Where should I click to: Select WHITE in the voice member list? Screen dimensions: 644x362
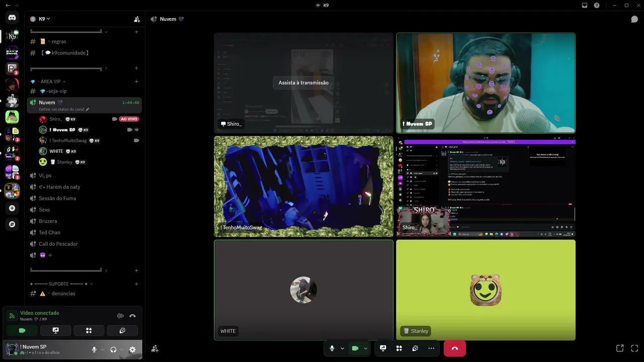(x=90, y=151)
